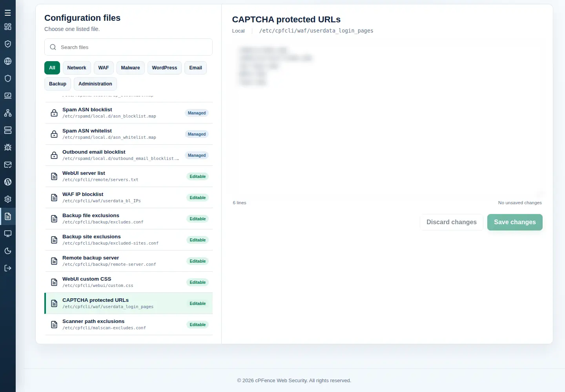The width and height of the screenshot is (565, 392).
Task: Open the WebUI custom CSS file
Action: click(129, 282)
